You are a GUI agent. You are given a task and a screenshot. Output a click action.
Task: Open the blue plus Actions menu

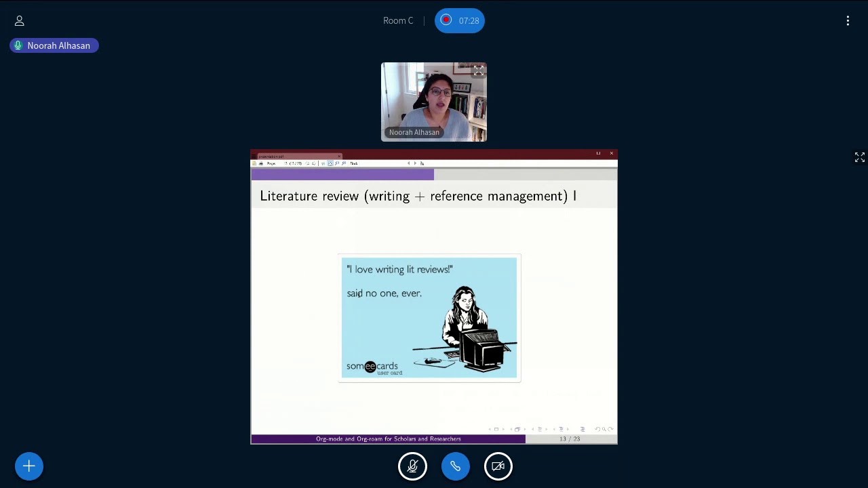point(29,466)
